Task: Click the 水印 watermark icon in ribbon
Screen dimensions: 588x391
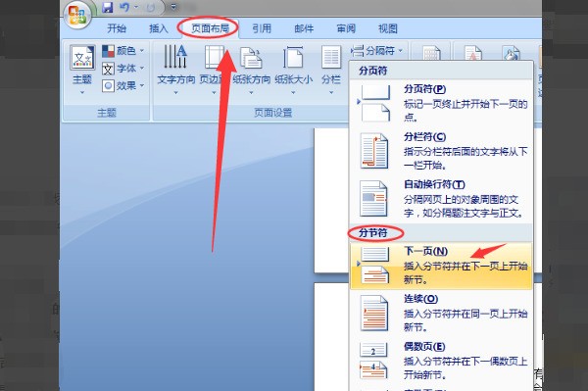Action: point(472,54)
